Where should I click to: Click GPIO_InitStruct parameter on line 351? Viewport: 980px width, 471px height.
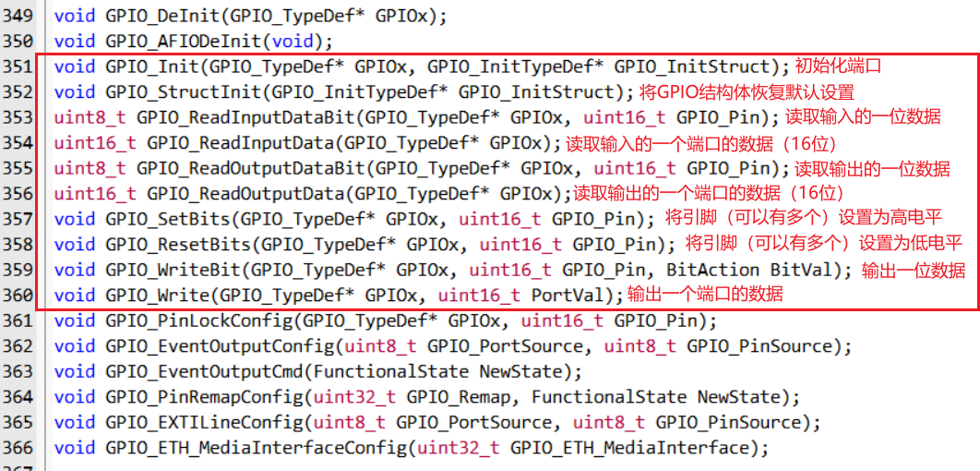point(692,66)
